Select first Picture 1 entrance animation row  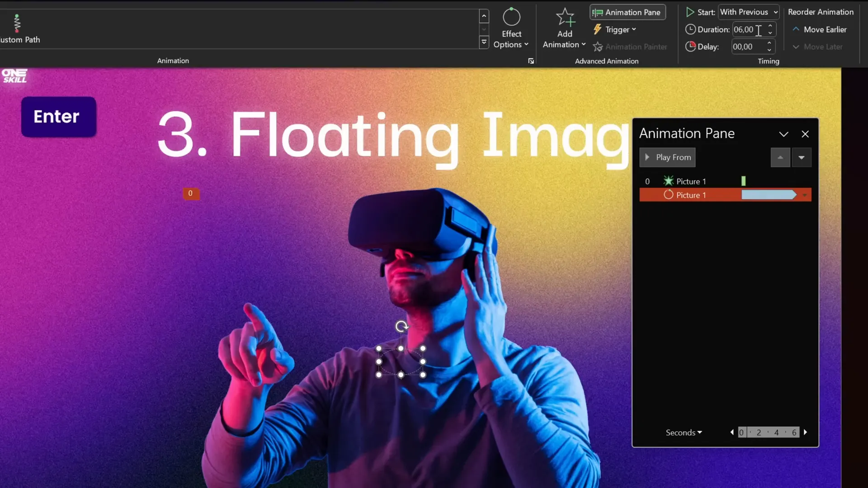[725, 181]
